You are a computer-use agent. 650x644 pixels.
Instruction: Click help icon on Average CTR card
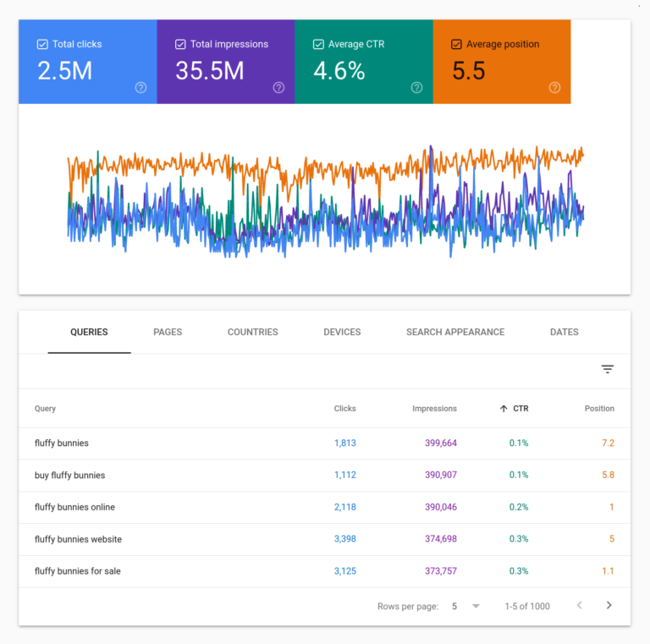pyautogui.click(x=416, y=87)
